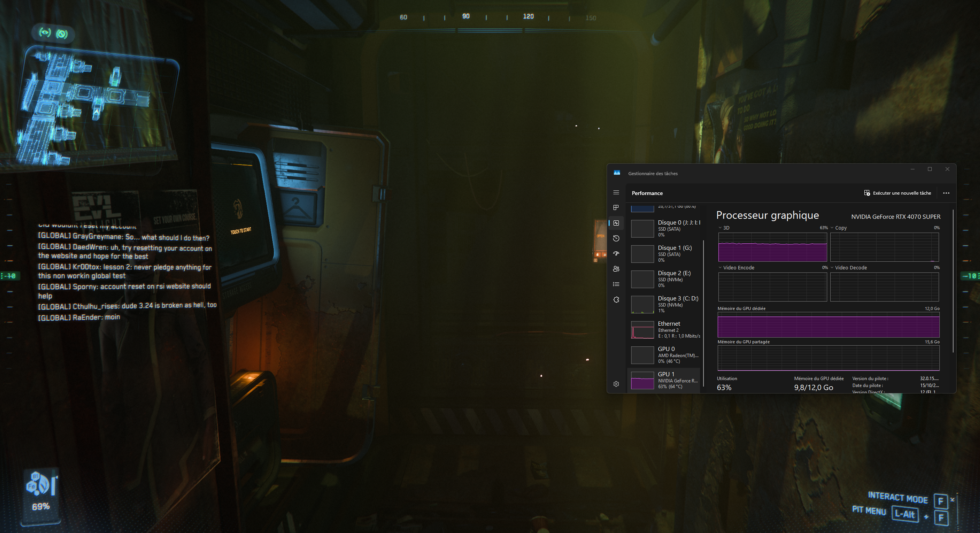Click the GPU detail pane vertical scrollbar
The width and height of the screenshot is (980, 533).
[953, 281]
